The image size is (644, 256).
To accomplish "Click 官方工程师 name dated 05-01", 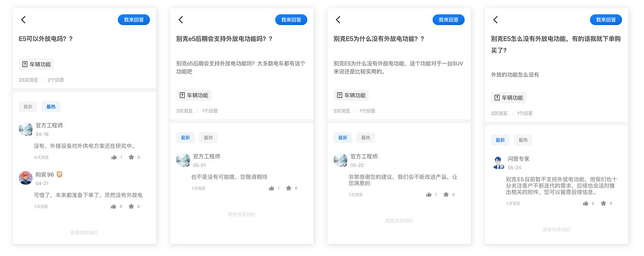I will click(x=206, y=156).
